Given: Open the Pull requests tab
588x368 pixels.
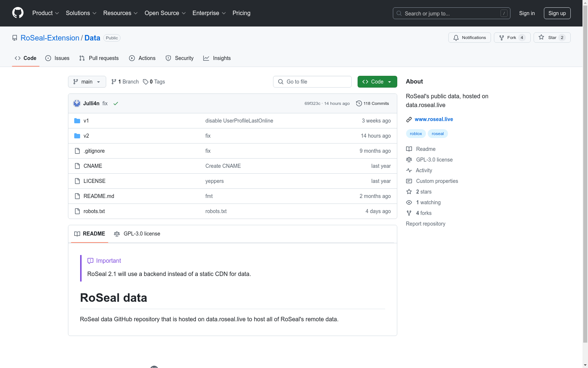Looking at the screenshot, I should click(x=99, y=58).
